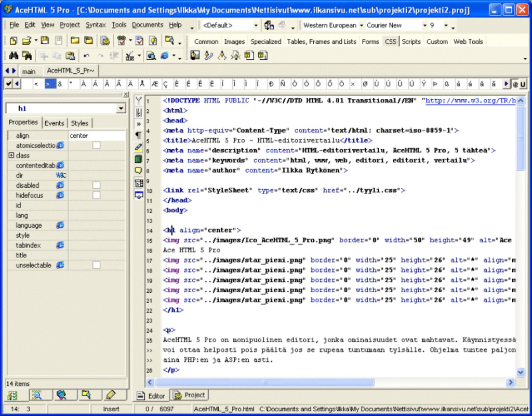Open the h1 tag selector dropdown
The height and width of the screenshot is (416, 532).
tap(121, 108)
